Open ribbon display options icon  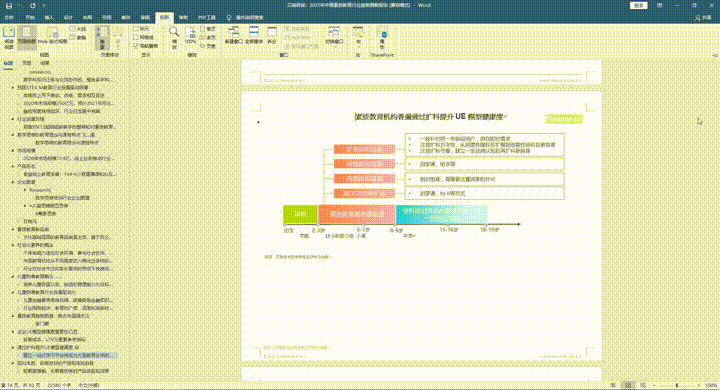point(659,6)
